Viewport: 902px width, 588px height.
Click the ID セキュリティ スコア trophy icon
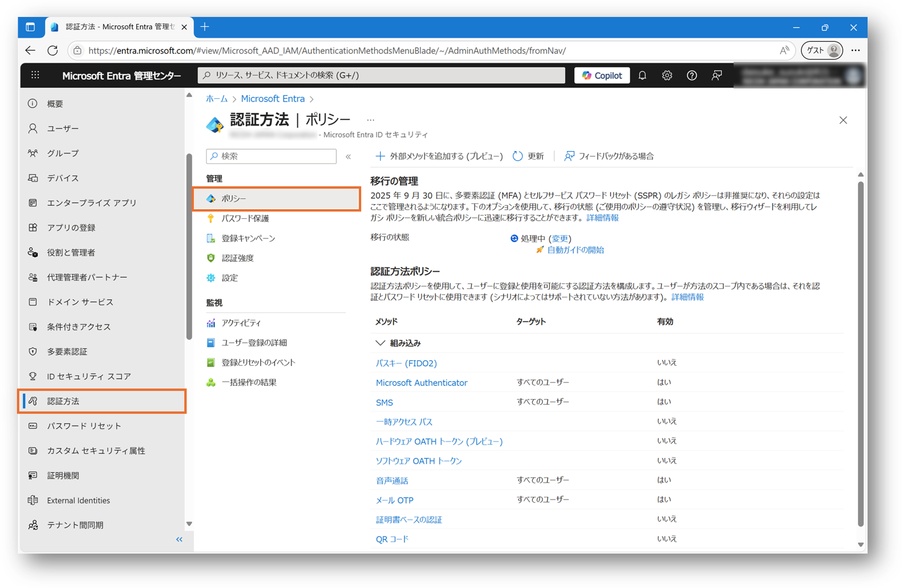pyautogui.click(x=33, y=376)
